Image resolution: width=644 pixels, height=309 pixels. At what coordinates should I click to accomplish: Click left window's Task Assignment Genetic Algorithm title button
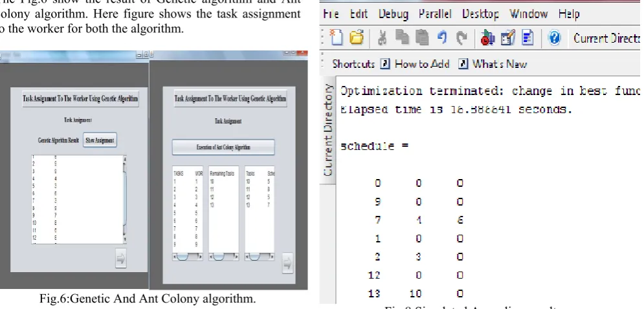(80, 98)
